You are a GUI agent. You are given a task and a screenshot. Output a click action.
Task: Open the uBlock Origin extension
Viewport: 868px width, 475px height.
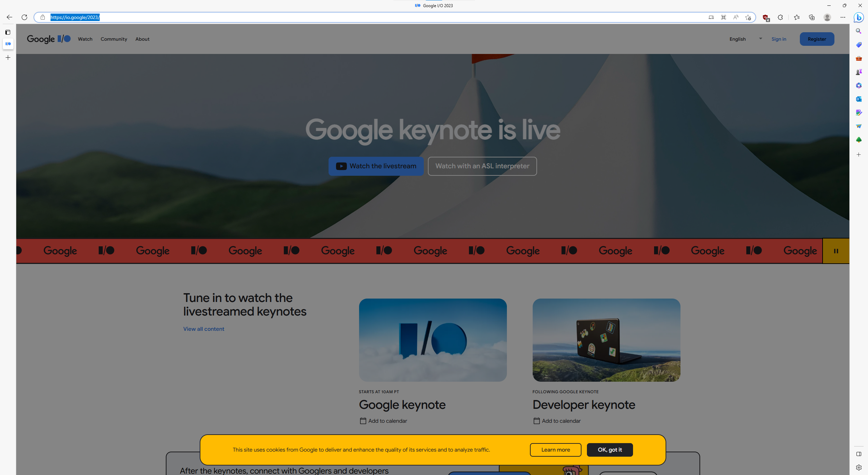[x=766, y=17]
